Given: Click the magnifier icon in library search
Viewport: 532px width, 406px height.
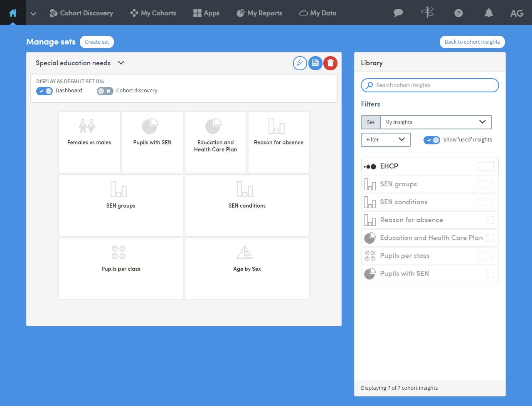Looking at the screenshot, I should pos(369,85).
